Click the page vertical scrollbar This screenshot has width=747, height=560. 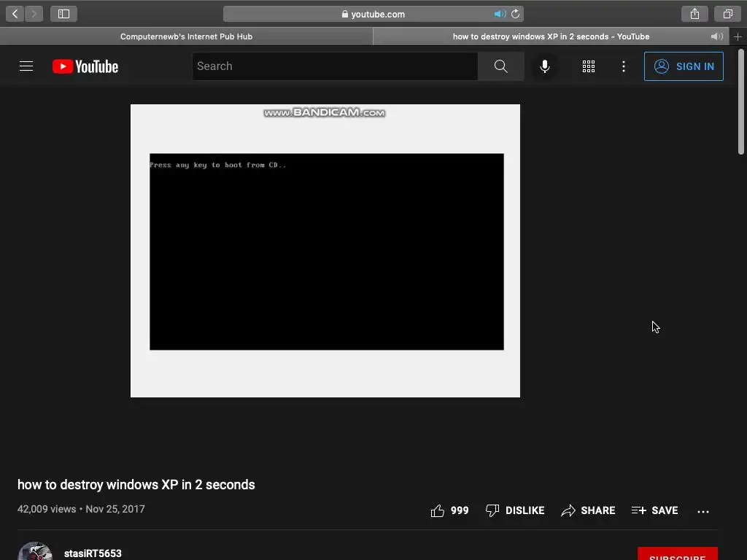(741, 101)
